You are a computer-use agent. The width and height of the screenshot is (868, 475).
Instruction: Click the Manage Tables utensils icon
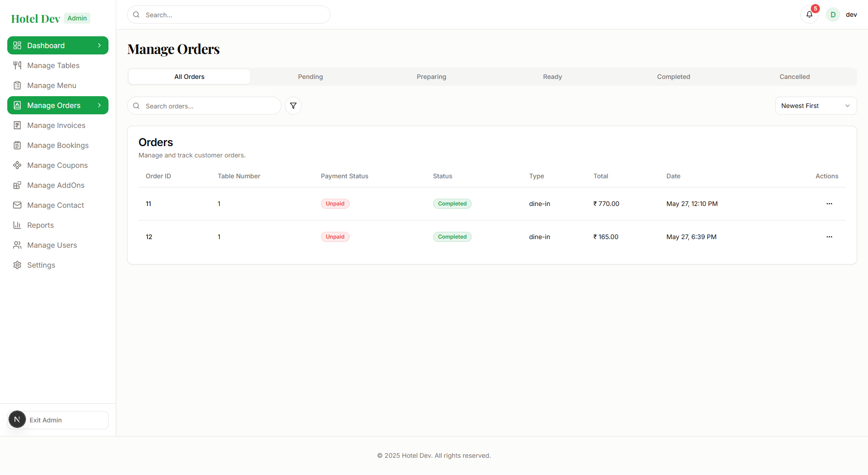tap(17, 65)
